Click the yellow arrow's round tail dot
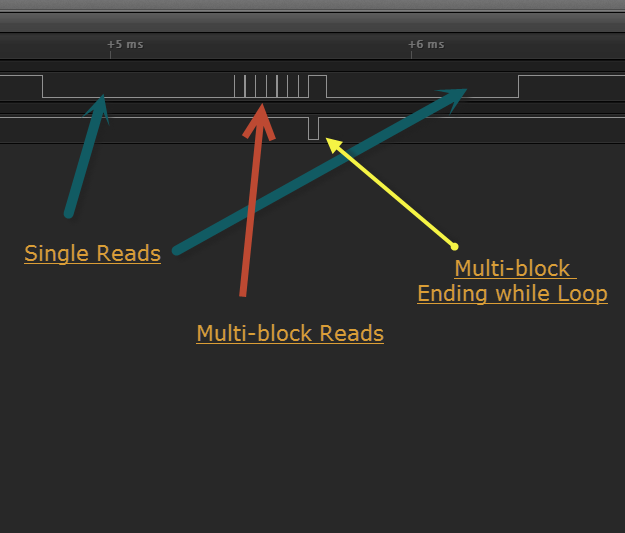The height and width of the screenshot is (533, 625). pos(455,246)
